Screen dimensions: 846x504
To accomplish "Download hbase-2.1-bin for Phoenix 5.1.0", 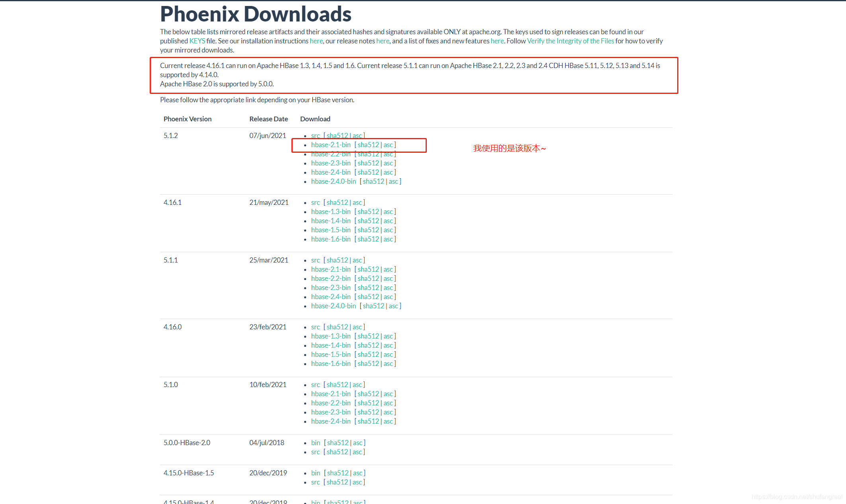I will (x=330, y=394).
